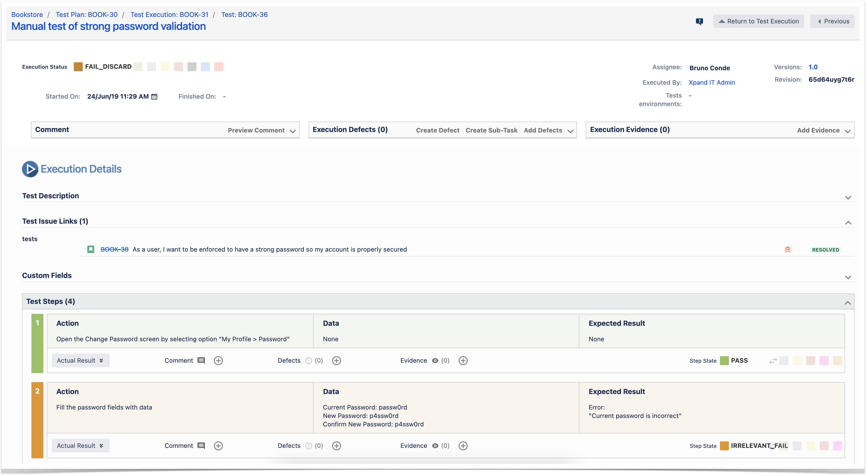Expand the Test Description section
This screenshot has height=476, width=868.
tap(848, 198)
